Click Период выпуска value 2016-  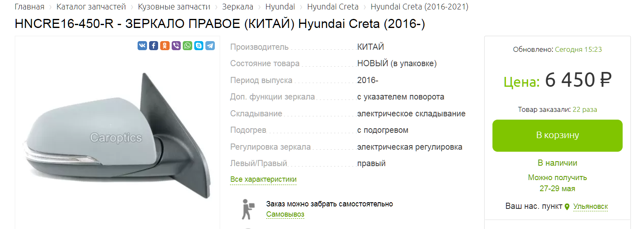(x=368, y=80)
